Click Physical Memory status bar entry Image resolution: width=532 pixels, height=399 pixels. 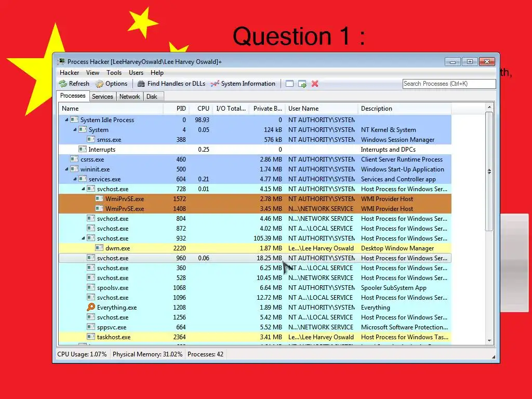[147, 354]
